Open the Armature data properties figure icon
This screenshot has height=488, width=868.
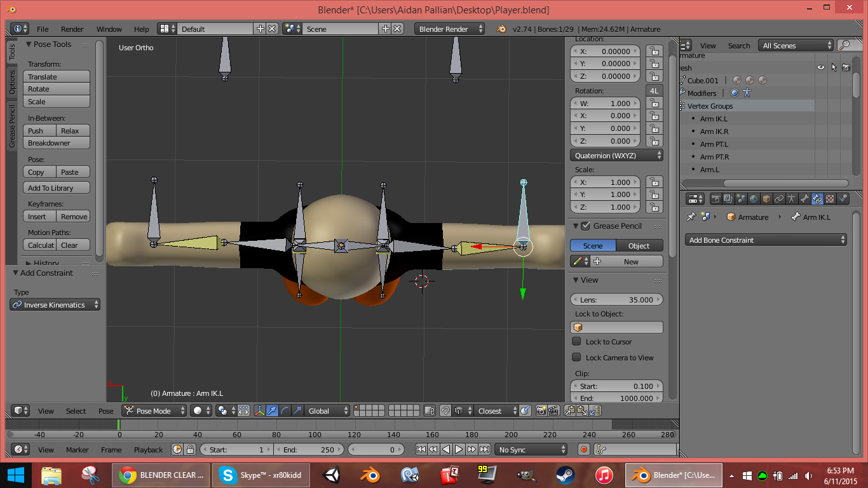pos(792,199)
